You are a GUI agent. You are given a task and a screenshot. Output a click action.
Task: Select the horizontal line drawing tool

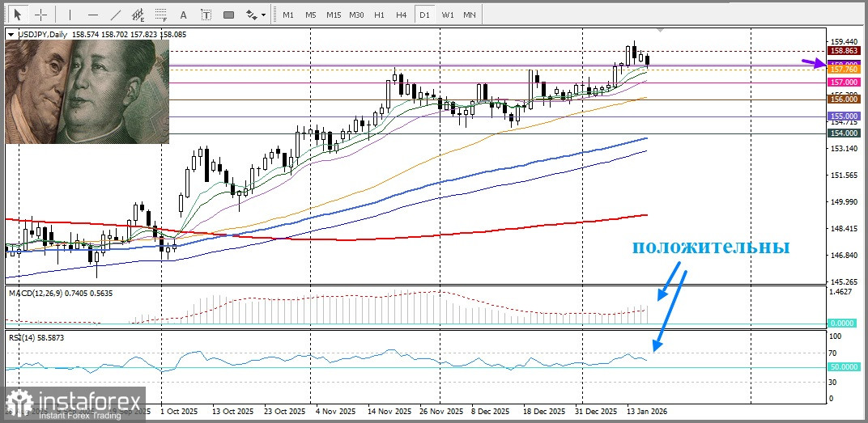92,15
